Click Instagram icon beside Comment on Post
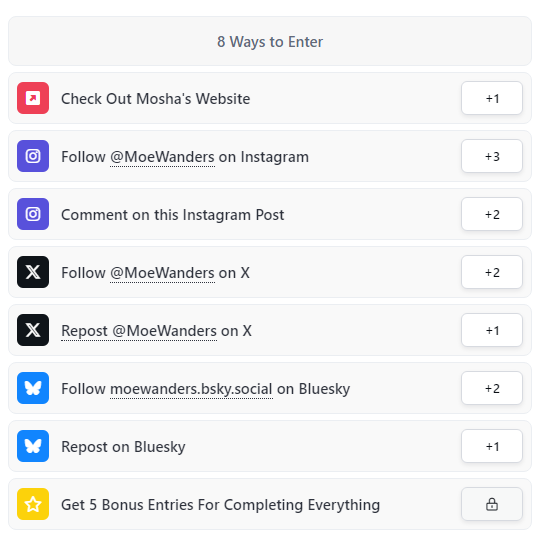 coord(33,214)
